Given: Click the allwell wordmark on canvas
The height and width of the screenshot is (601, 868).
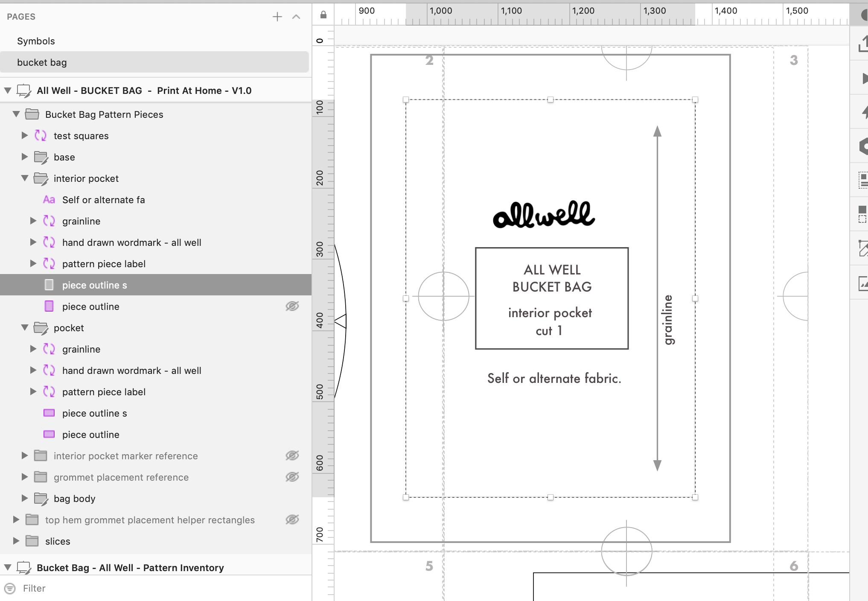Looking at the screenshot, I should 544,215.
